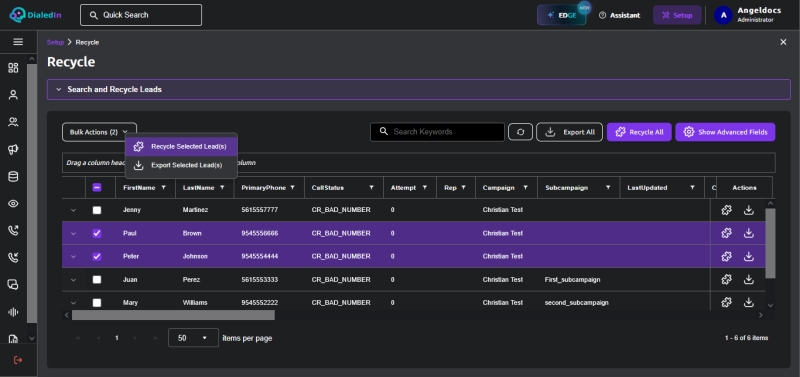Open the EDGE button in top bar
This screenshot has width=800, height=377.
[x=562, y=15]
